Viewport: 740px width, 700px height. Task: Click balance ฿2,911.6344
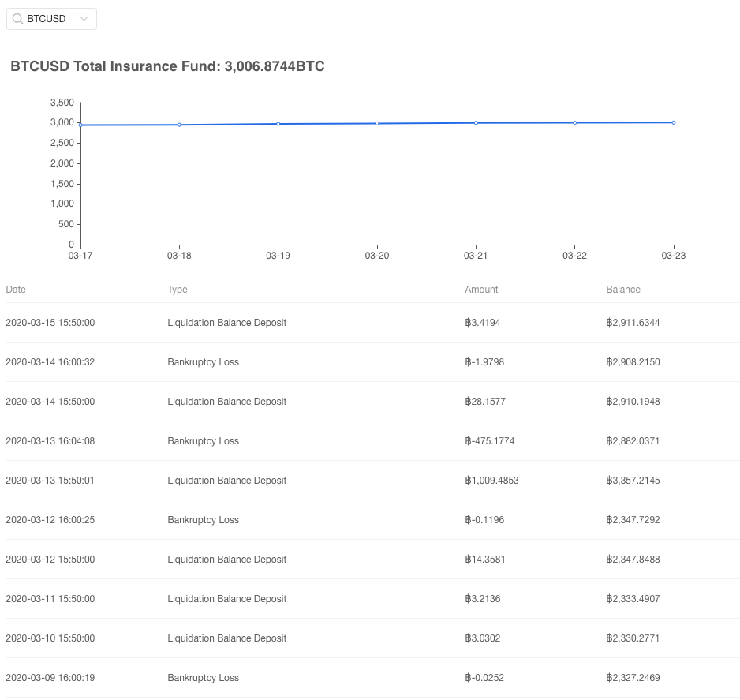coord(633,323)
